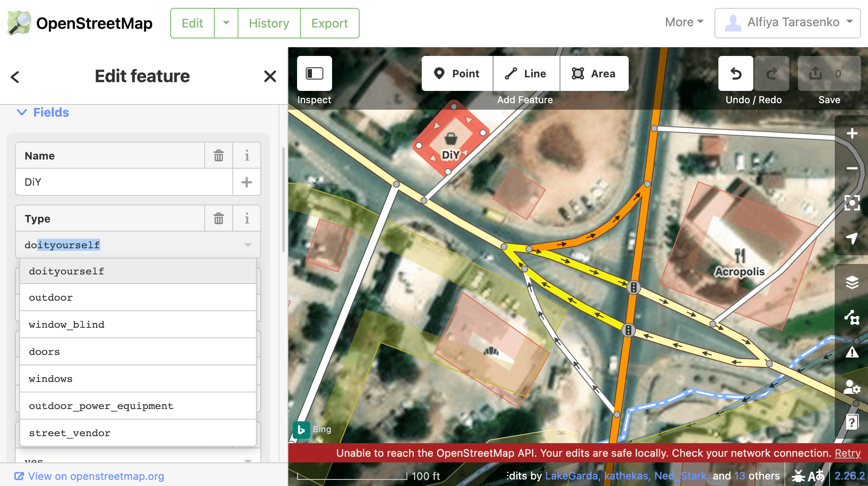The image size is (868, 486).
Task: Expand the More menu
Action: point(684,22)
